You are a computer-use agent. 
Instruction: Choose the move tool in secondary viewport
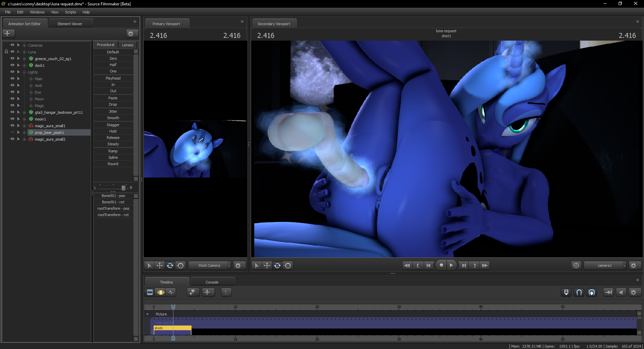point(267,265)
